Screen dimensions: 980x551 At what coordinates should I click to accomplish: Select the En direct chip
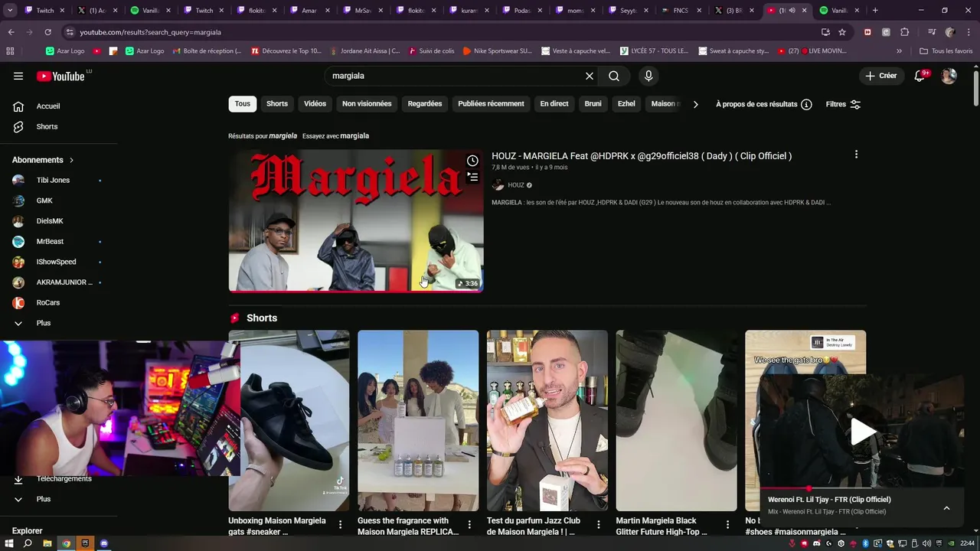(554, 104)
